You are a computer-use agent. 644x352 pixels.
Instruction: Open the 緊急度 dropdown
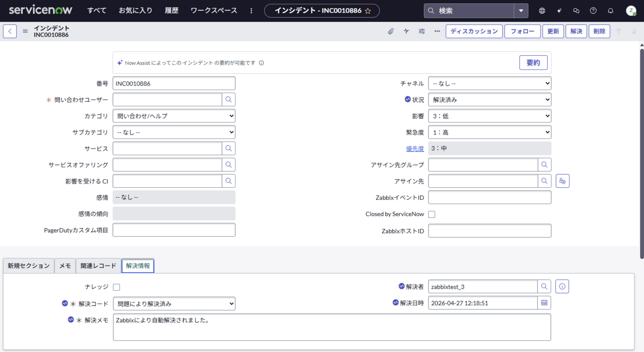pyautogui.click(x=489, y=132)
